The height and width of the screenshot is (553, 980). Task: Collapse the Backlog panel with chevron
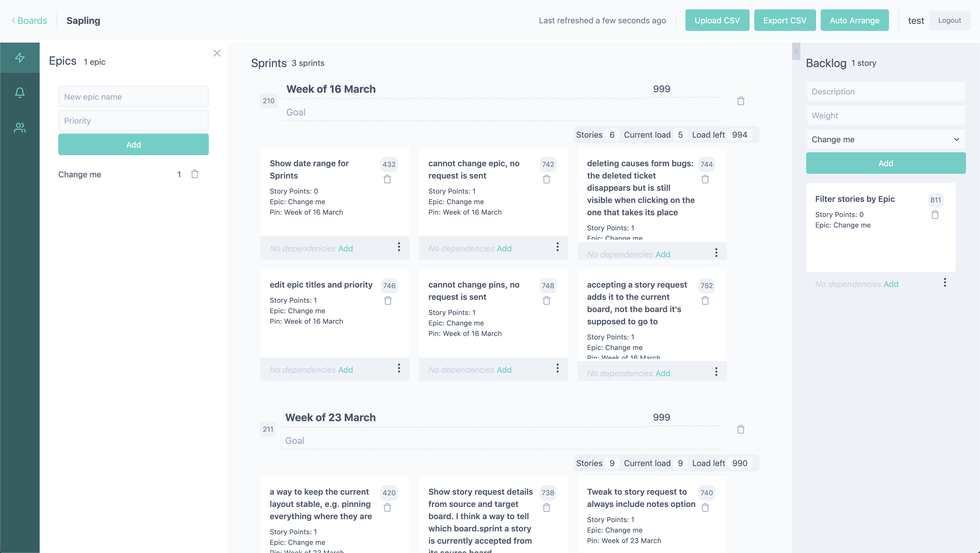tap(796, 51)
